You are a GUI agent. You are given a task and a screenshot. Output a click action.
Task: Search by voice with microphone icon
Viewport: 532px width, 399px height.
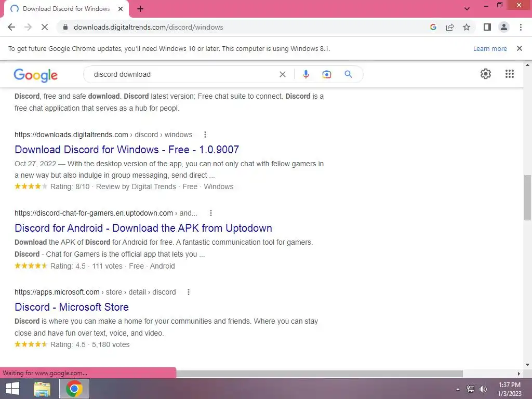click(305, 74)
